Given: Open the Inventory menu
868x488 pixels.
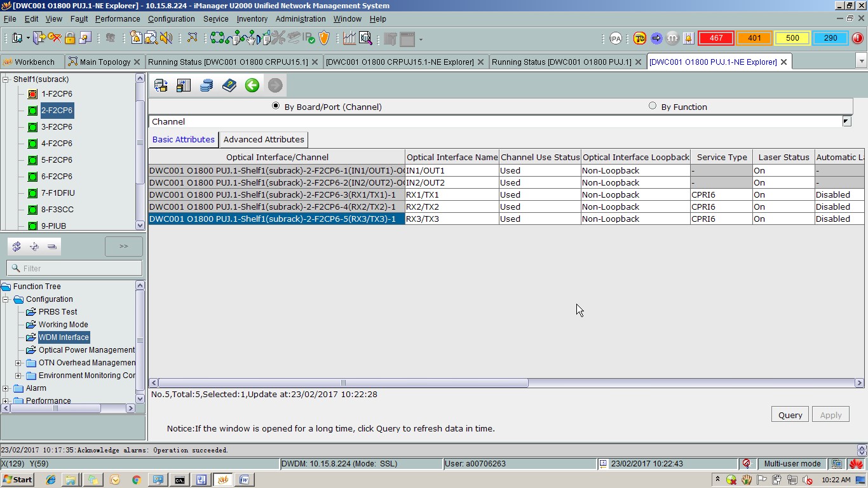Looking at the screenshot, I should [252, 19].
